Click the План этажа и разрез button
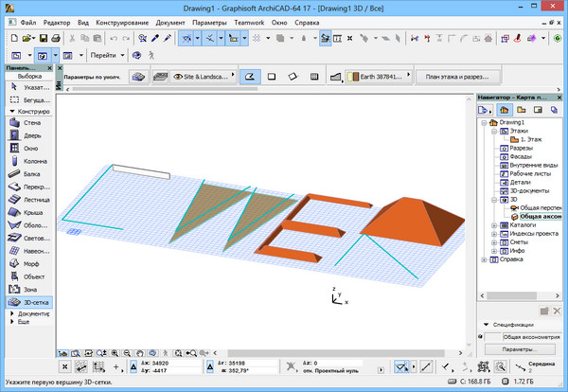The height and width of the screenshot is (392, 568). pyautogui.click(x=459, y=77)
